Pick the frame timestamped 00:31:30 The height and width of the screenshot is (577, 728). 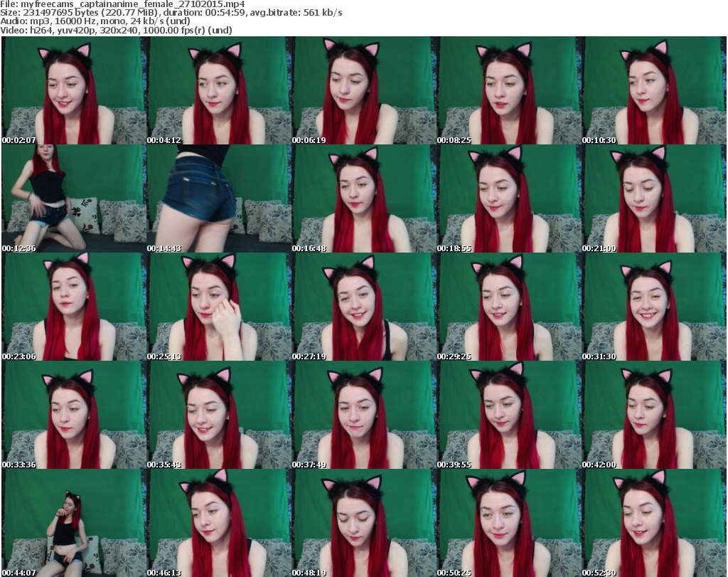click(654, 307)
